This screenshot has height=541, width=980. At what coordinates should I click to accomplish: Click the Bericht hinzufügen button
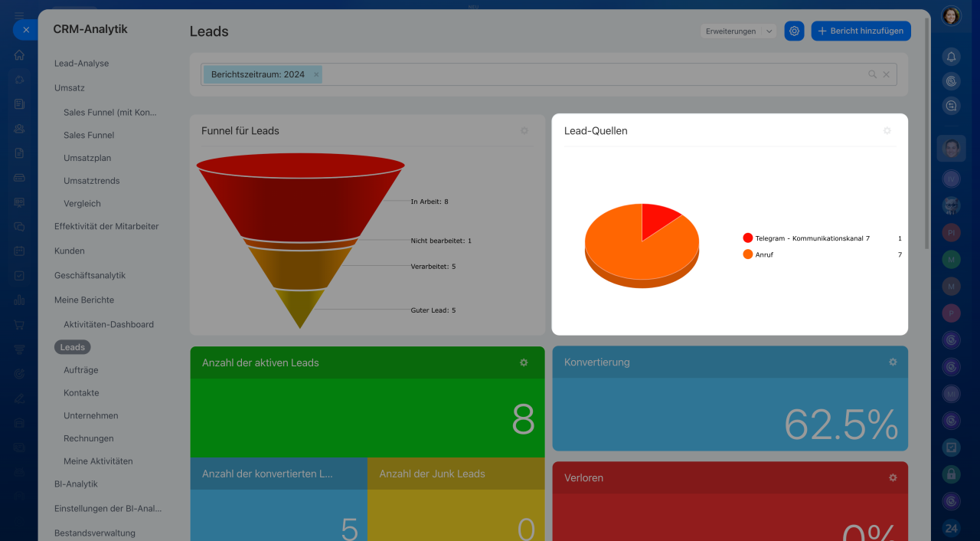[861, 31]
